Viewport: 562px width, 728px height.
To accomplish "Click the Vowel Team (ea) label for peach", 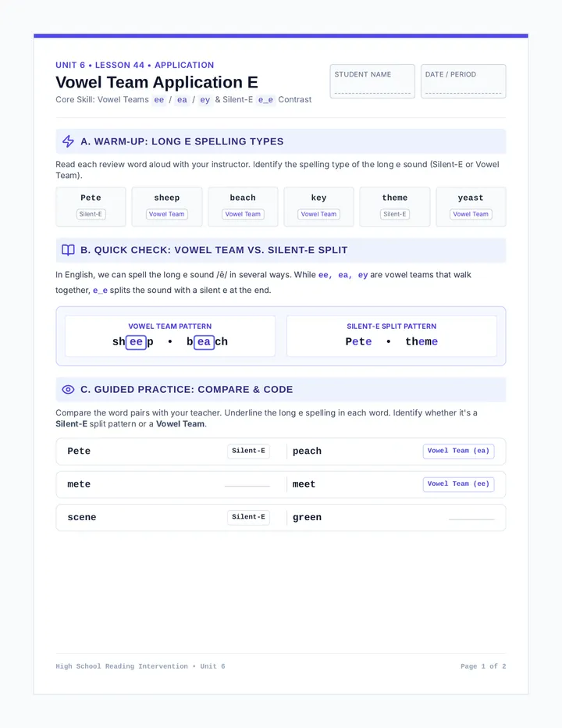I will (x=458, y=451).
